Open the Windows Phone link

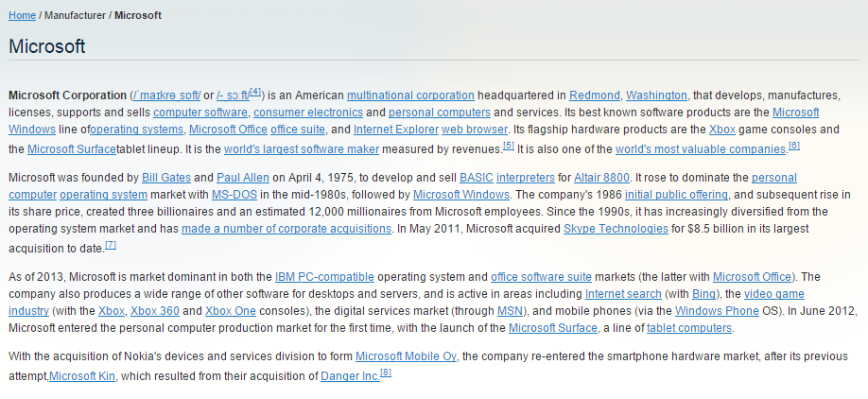tap(717, 311)
